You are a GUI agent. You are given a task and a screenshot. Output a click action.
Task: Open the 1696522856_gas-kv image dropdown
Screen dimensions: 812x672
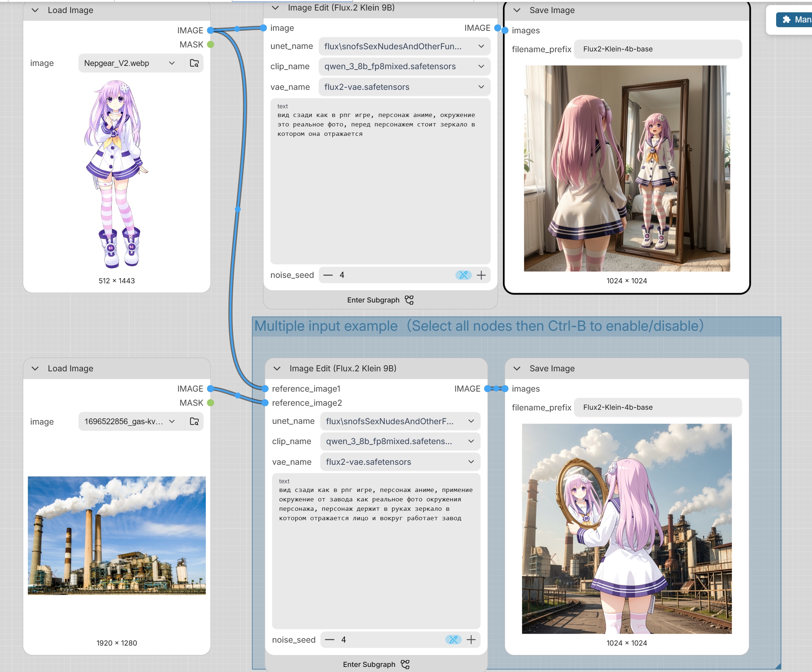pos(132,421)
